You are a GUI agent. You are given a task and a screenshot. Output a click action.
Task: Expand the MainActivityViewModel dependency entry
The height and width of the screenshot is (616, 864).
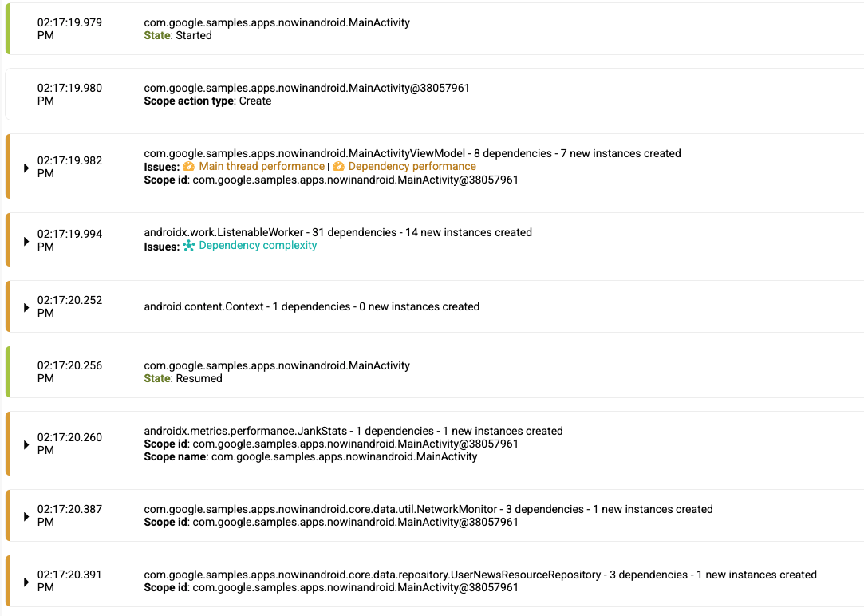tap(26, 168)
